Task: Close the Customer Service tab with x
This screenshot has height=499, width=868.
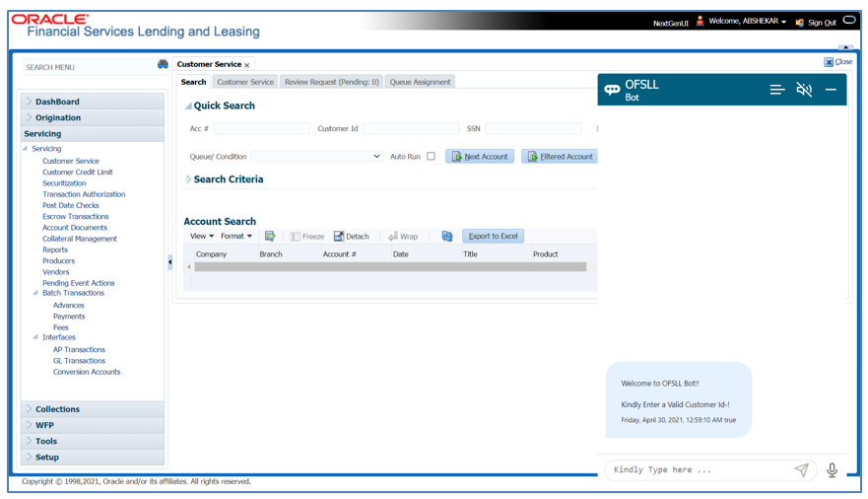Action: (x=247, y=65)
